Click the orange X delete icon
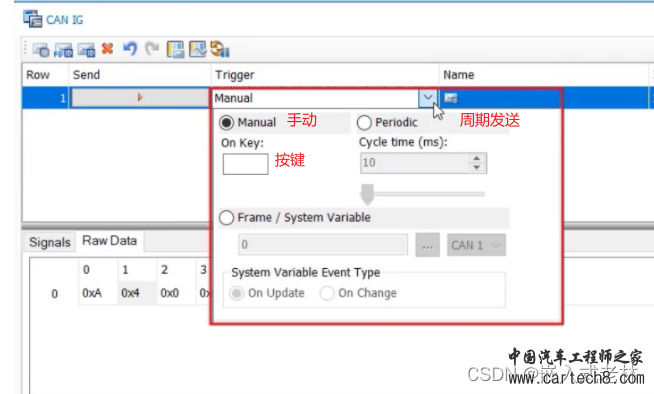 pos(108,48)
